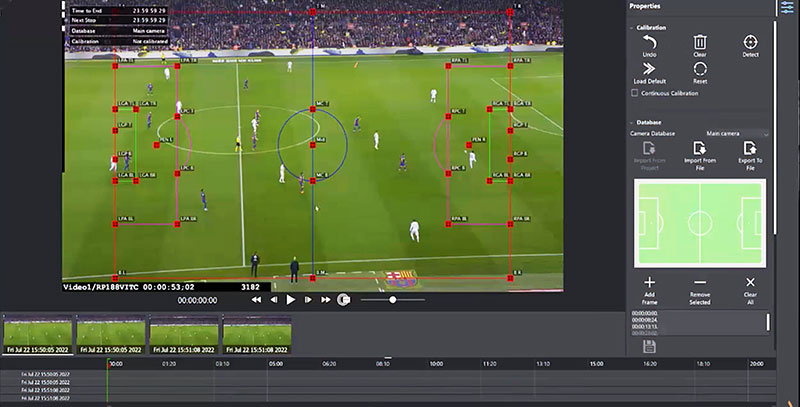Viewport: 800px width, 407px height.
Task: Click the Remove Selected minus icon
Action: pos(700,282)
